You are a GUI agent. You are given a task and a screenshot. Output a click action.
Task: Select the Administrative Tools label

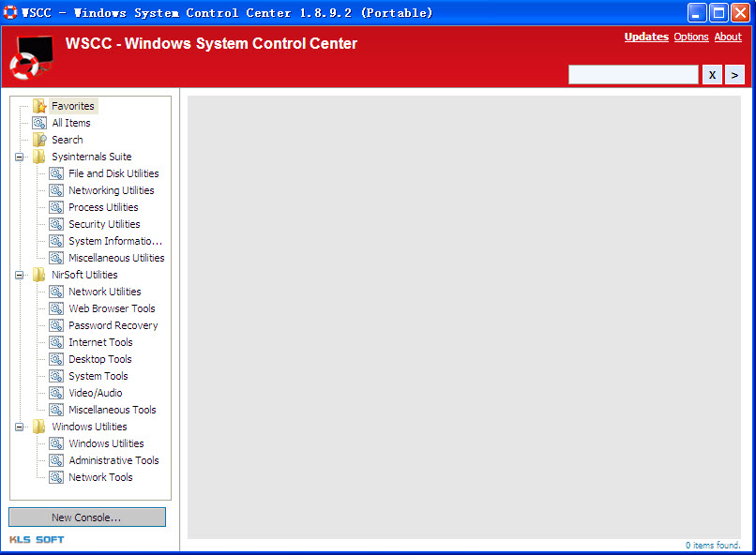[x=113, y=460]
